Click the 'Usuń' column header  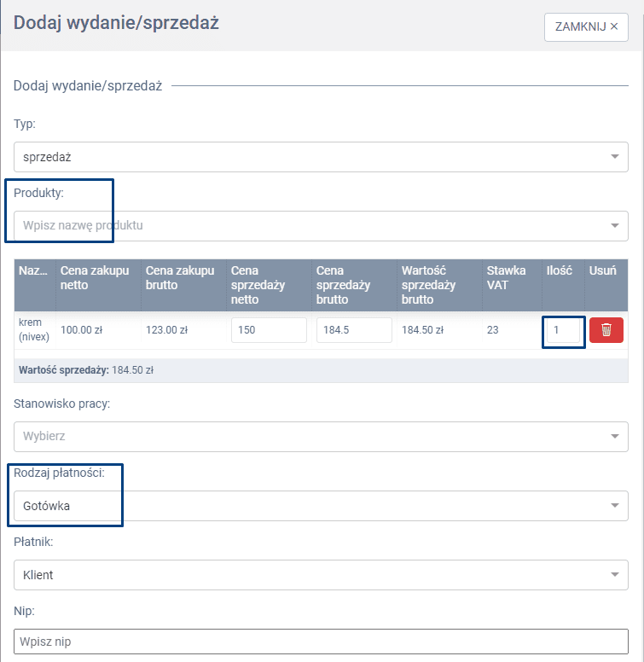603,270
